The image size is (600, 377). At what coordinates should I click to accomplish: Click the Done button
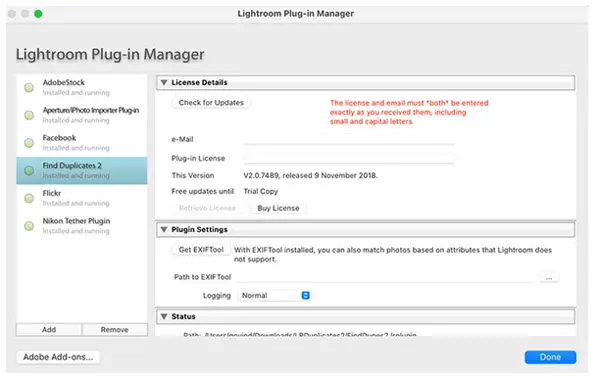[x=550, y=357]
